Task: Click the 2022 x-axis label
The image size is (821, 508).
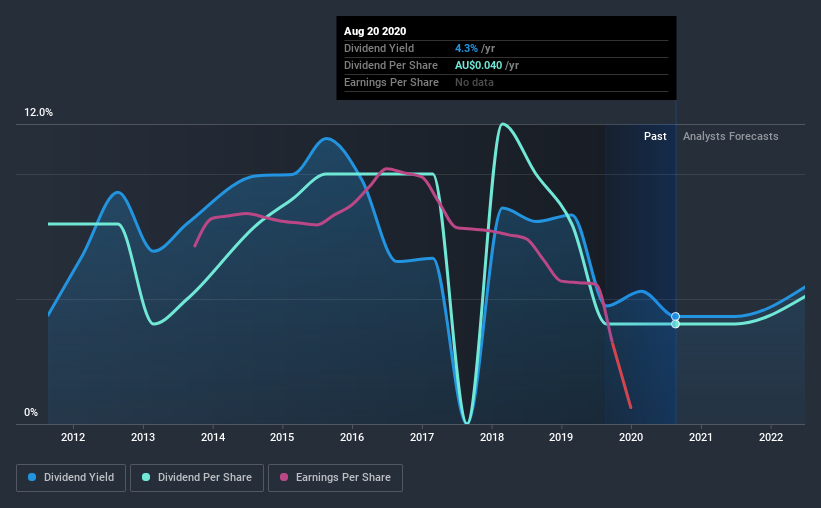Action: click(x=771, y=437)
